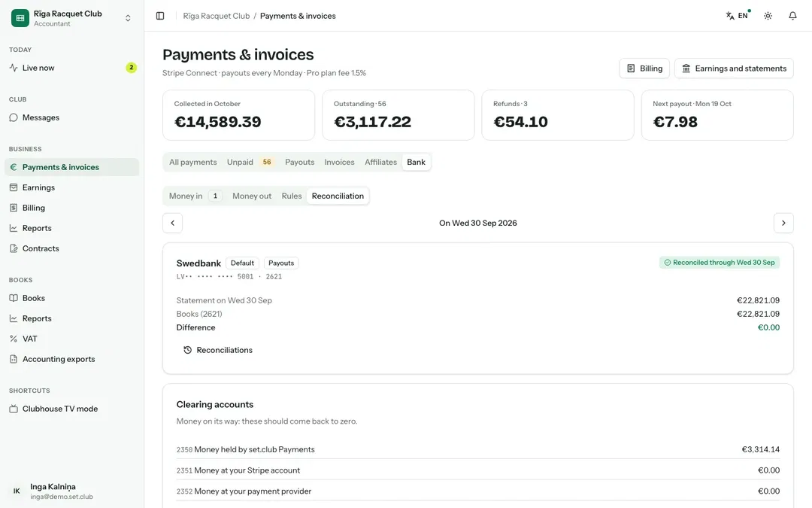Switch to the All payments tab

(x=192, y=163)
